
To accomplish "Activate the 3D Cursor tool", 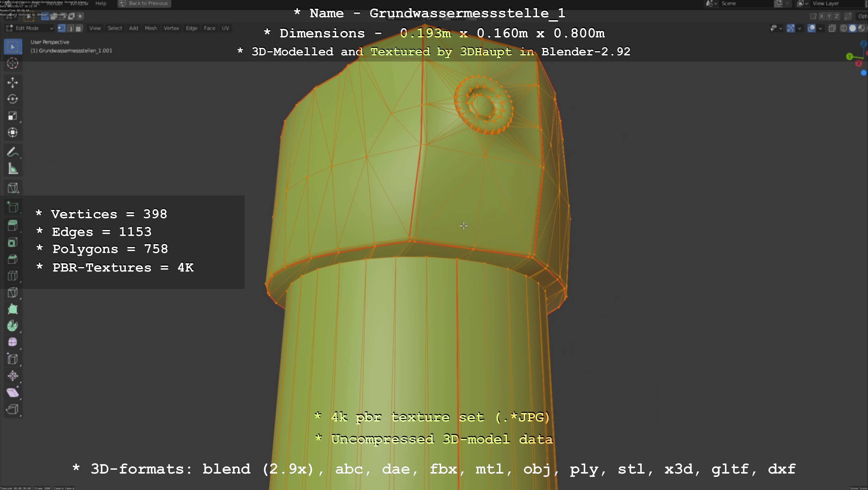I will [x=13, y=63].
